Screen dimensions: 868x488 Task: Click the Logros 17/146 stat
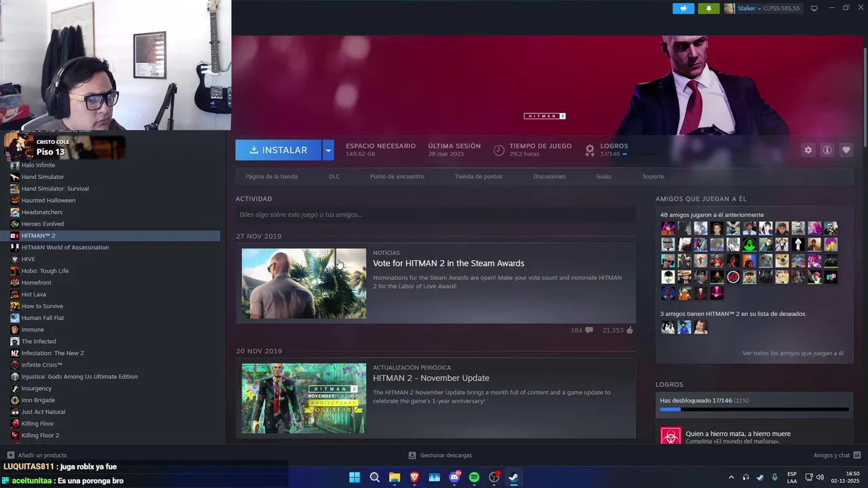tap(614, 150)
